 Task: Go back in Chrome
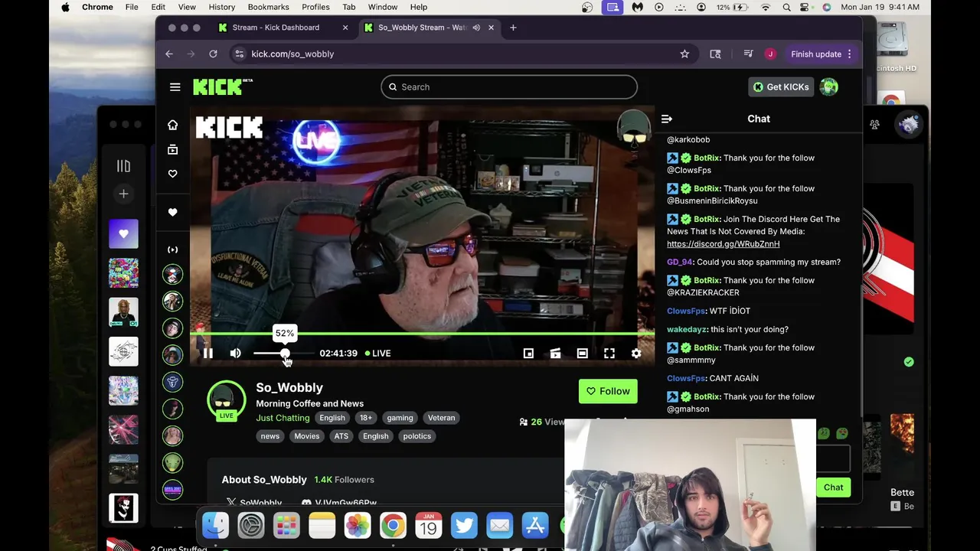[x=169, y=54]
